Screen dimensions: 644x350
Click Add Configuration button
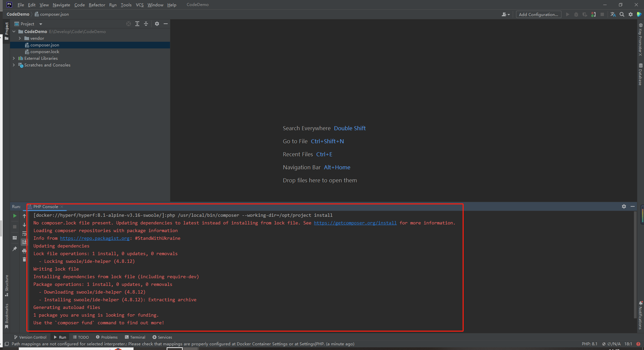(x=538, y=14)
